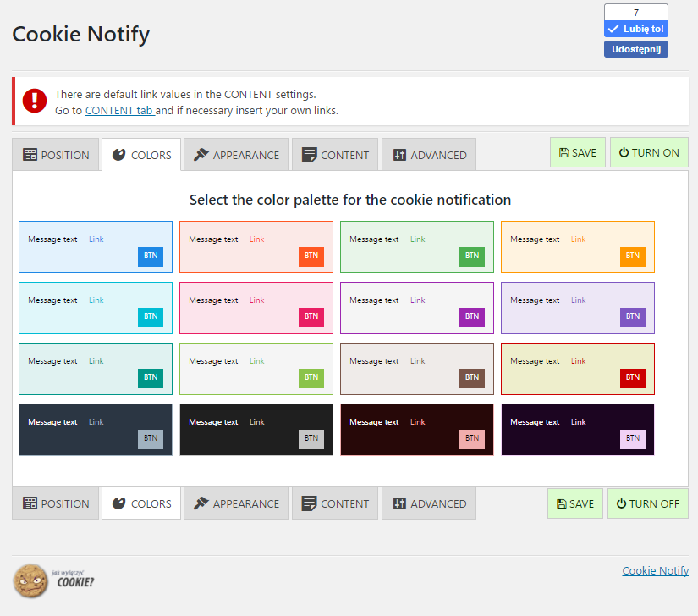This screenshot has height=616, width=698.
Task: Click the red exclamation warning icon
Action: [35, 101]
